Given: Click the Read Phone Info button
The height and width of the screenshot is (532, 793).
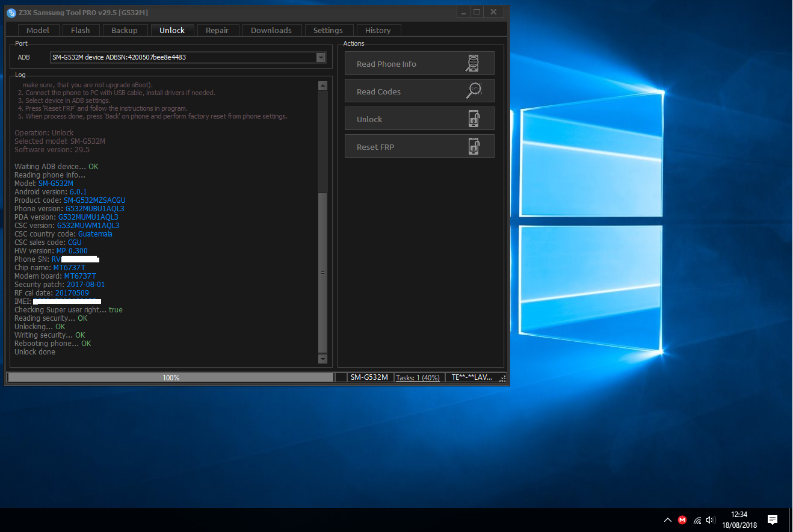Looking at the screenshot, I should coord(419,63).
